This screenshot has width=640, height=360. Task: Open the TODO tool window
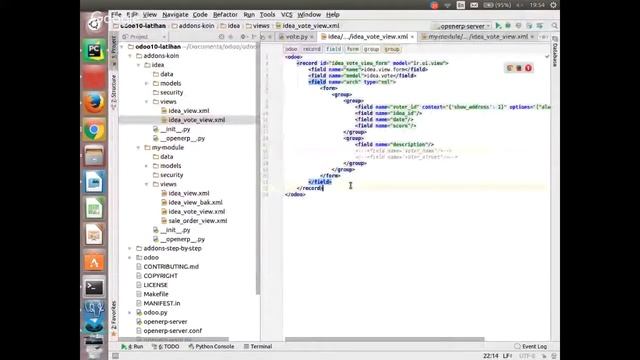[165, 347]
